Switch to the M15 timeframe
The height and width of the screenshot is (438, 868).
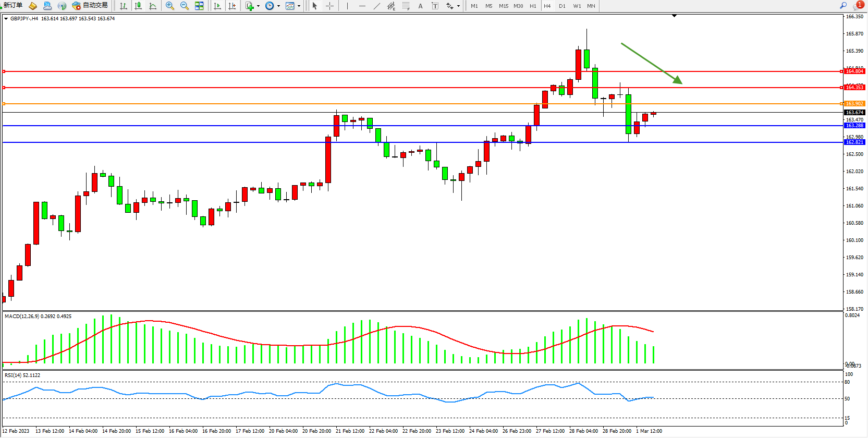(x=503, y=6)
